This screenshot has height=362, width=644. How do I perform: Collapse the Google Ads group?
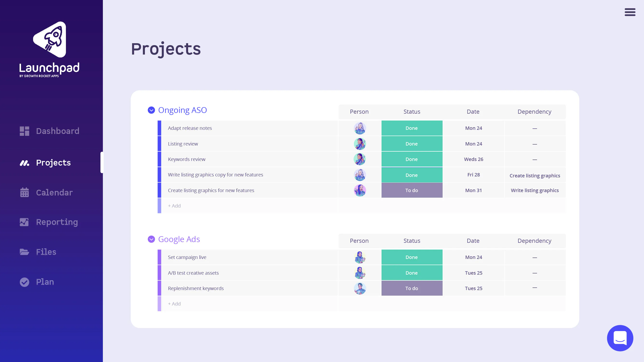point(151,239)
